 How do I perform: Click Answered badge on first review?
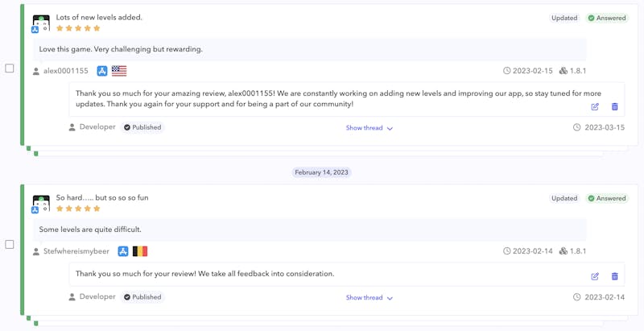pyautogui.click(x=607, y=18)
